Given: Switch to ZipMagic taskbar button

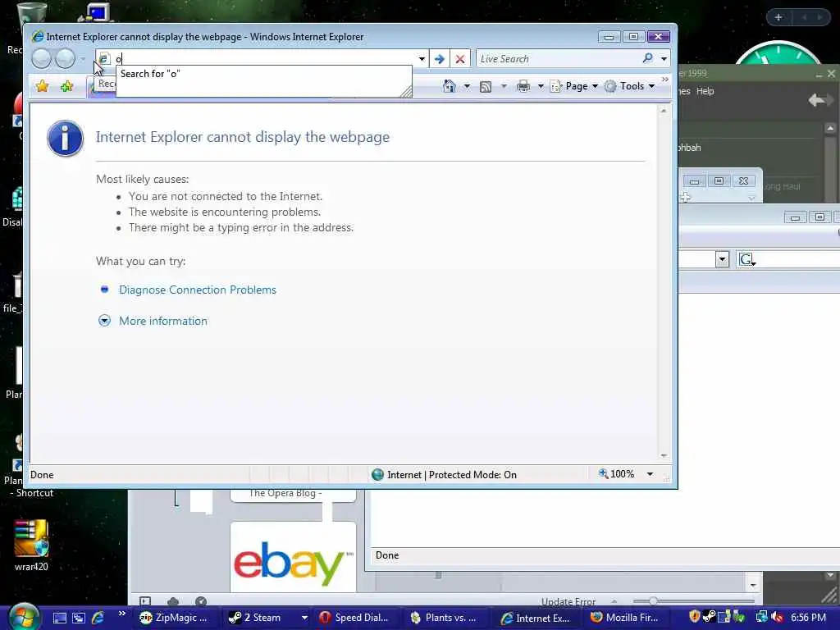Looking at the screenshot, I should click(x=173, y=618).
